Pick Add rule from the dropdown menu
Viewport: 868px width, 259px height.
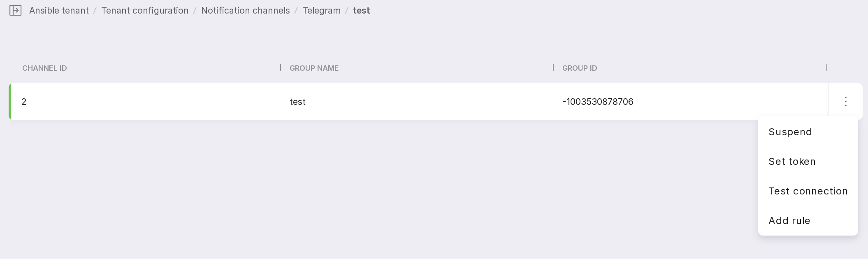pos(789,221)
